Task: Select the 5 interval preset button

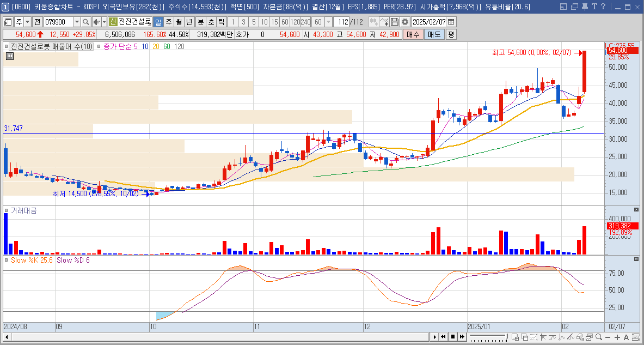Action: pyautogui.click(x=254, y=22)
